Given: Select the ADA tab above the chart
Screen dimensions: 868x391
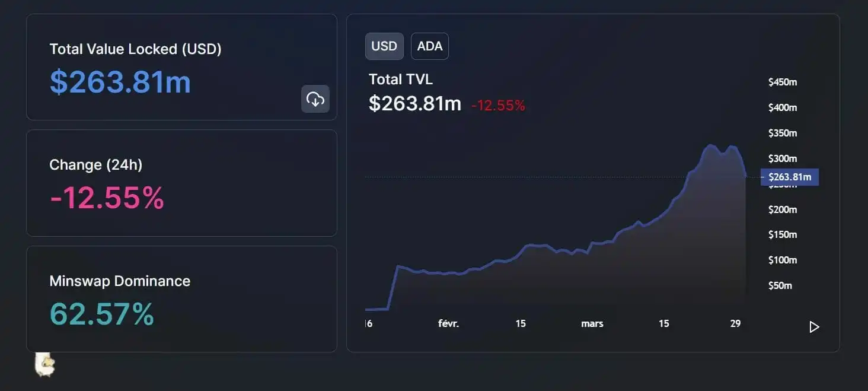Looking at the screenshot, I should [429, 46].
